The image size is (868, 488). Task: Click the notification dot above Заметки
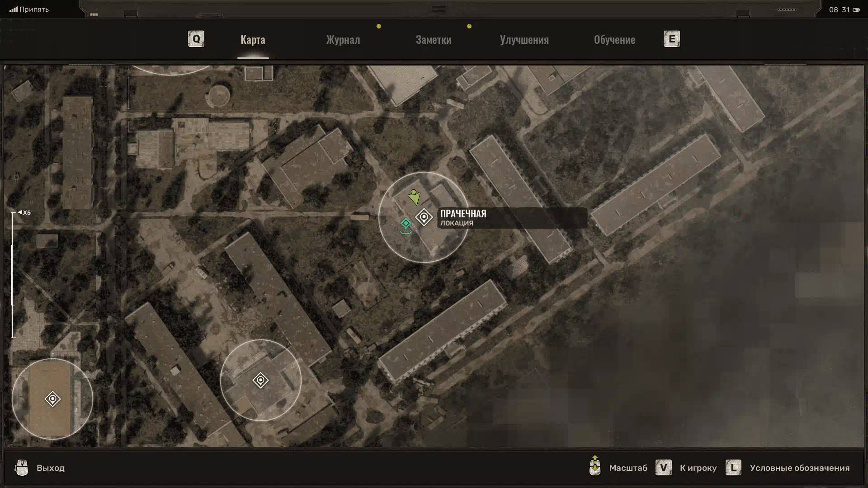point(469,26)
